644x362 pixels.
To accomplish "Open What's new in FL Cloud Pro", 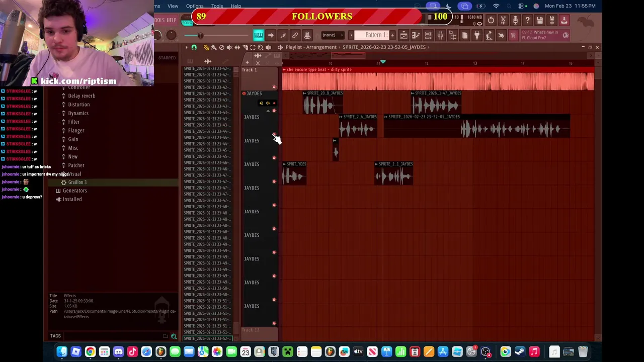I will [545, 35].
